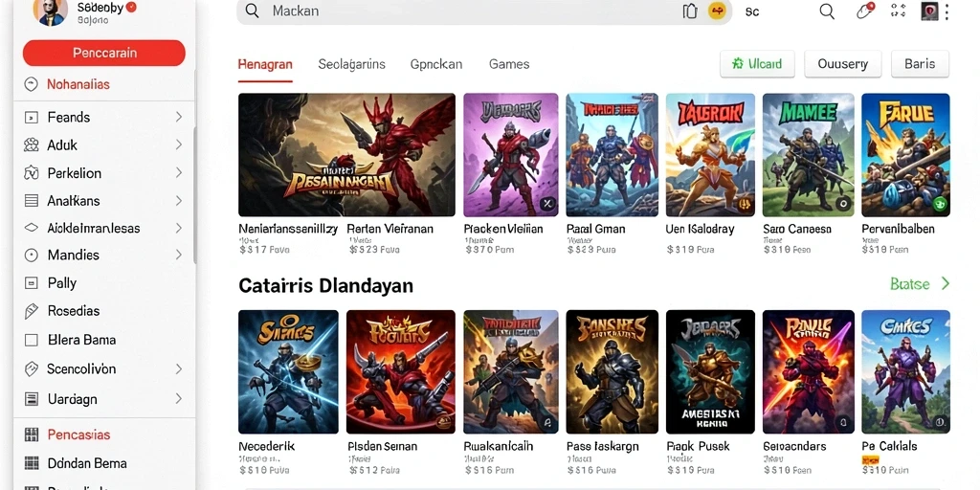980x490 pixels.
Task: Expand the Uardagn chevron
Action: click(178, 399)
